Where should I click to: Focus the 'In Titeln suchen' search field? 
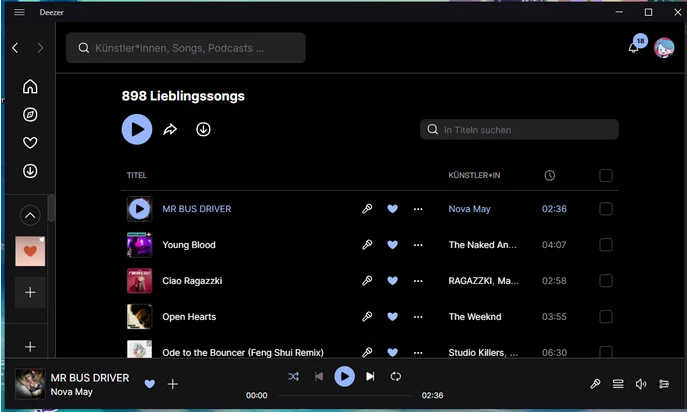519,130
